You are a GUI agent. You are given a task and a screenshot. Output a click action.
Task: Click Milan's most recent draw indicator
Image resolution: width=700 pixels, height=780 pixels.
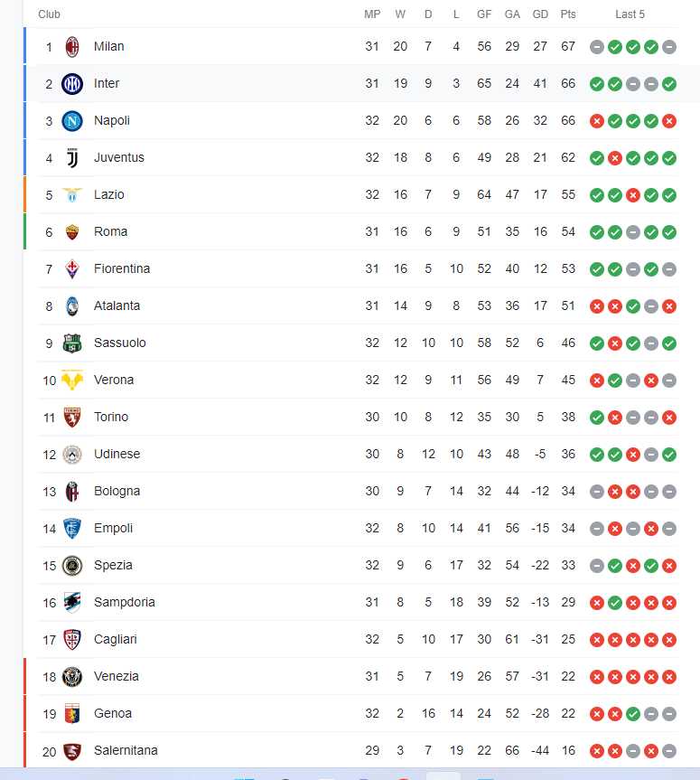click(x=669, y=47)
